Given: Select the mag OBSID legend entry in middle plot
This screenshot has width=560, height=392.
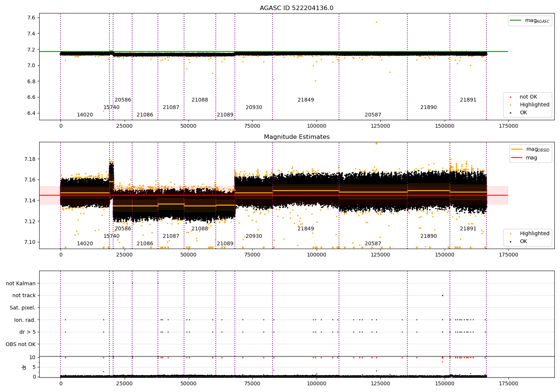Looking at the screenshot, I should [x=530, y=149].
